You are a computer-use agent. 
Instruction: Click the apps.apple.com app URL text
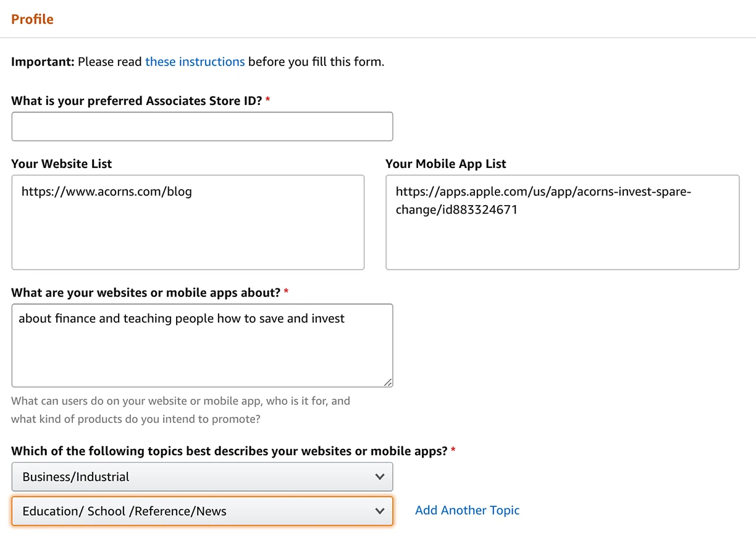(x=544, y=201)
